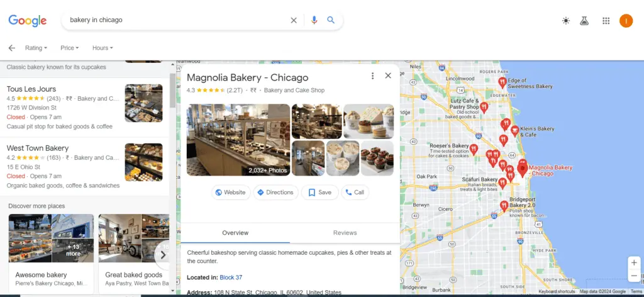The image size is (644, 297).
Task: Clear the search box with X icon
Action: coord(294,20)
